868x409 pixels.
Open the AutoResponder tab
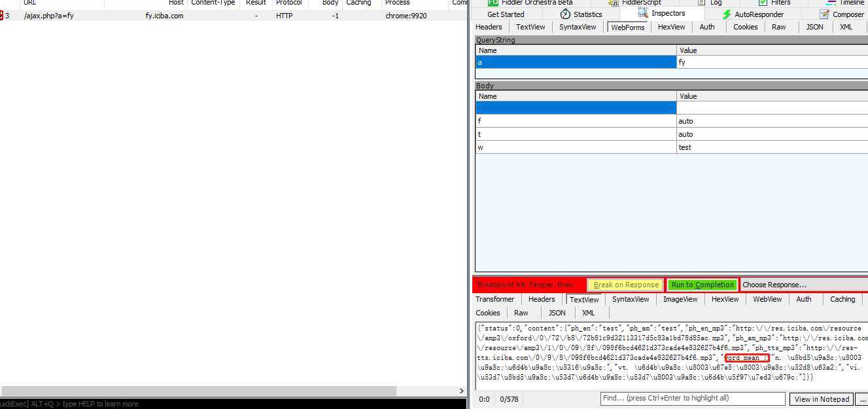(x=753, y=14)
